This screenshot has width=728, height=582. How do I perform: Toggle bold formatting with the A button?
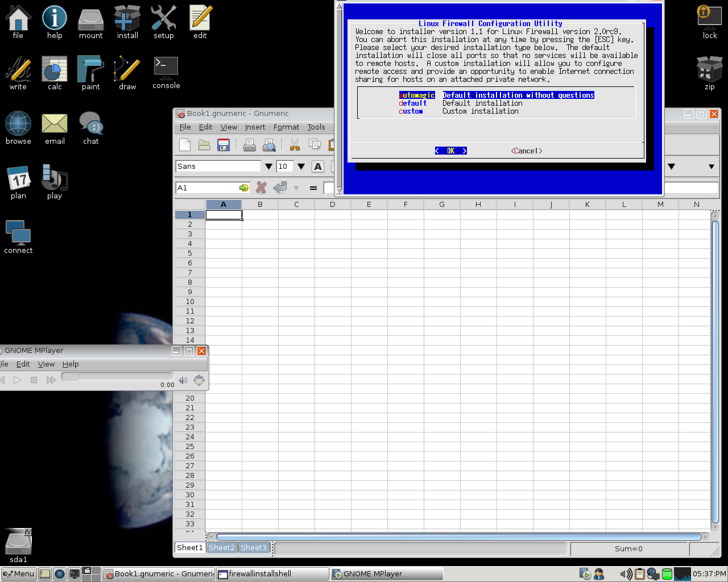click(x=318, y=167)
